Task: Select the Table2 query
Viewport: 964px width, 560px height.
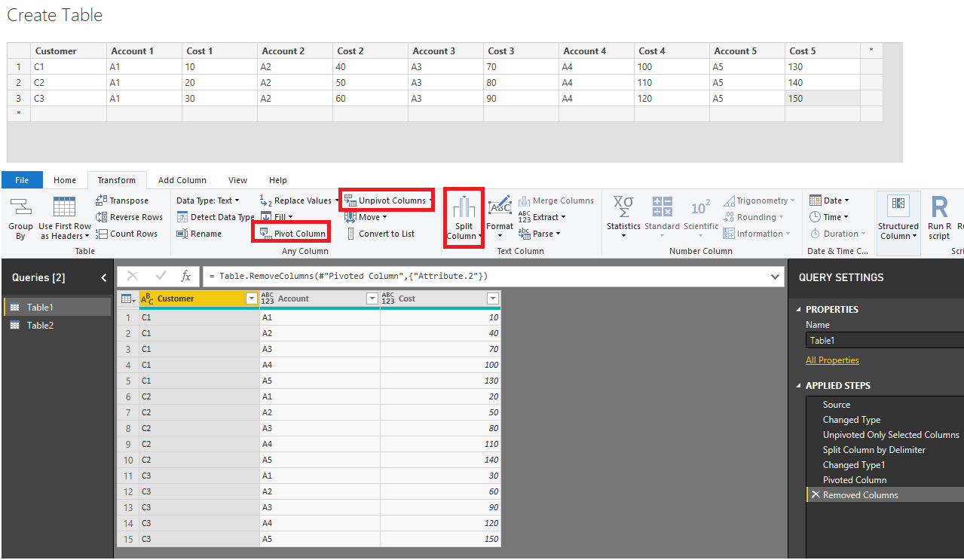Action: pyautogui.click(x=40, y=326)
